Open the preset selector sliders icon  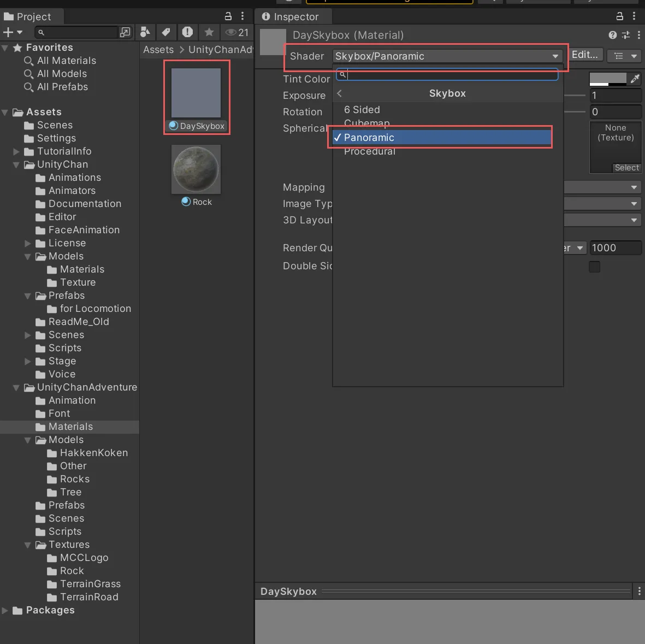[x=626, y=35]
